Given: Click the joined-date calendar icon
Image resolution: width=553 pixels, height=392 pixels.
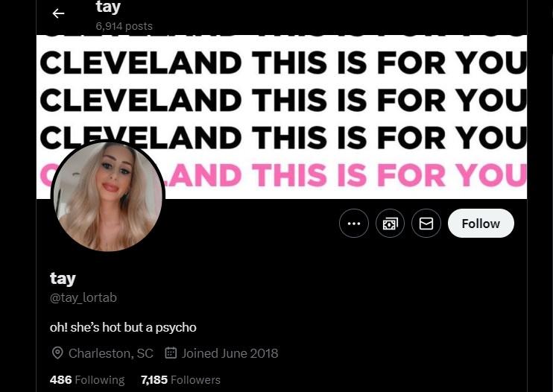Looking at the screenshot, I should click(x=171, y=353).
